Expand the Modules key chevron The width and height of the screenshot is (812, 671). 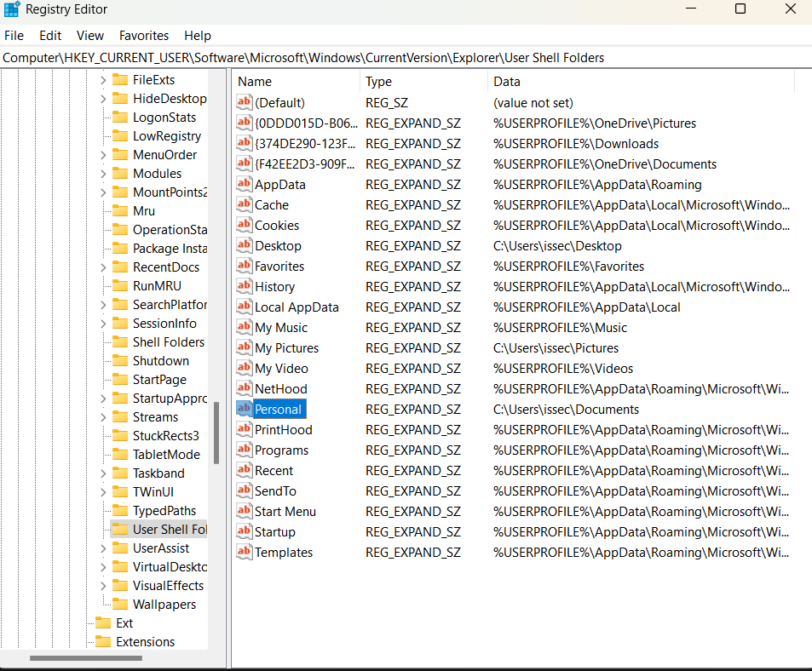pyautogui.click(x=102, y=174)
